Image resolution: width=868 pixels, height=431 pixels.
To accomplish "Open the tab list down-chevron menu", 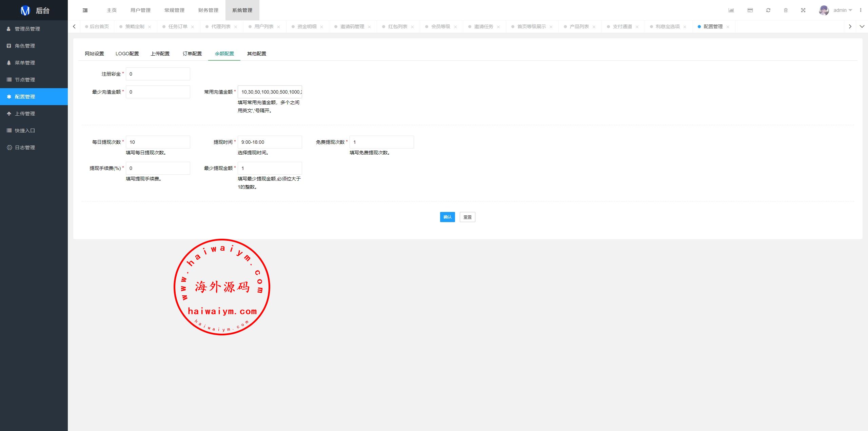I will 862,26.
